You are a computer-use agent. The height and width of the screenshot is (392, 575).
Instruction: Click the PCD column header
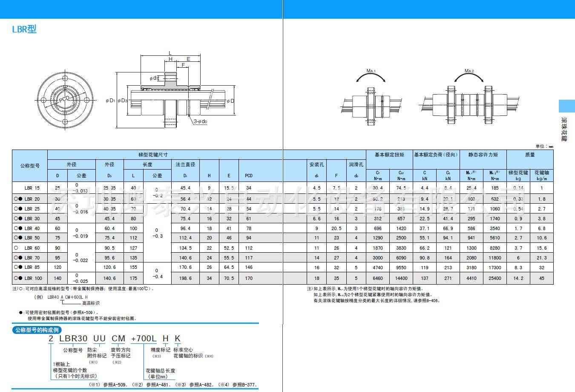click(249, 176)
